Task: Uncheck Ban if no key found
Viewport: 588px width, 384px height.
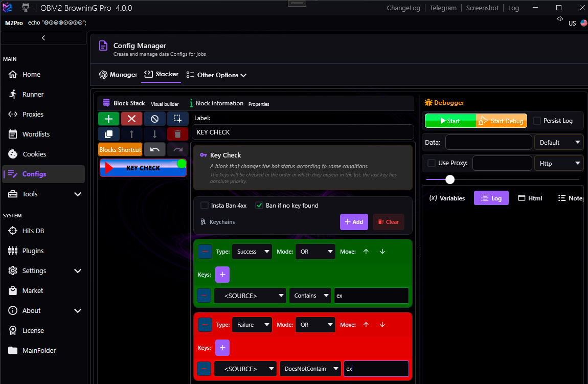Action: [x=259, y=206]
